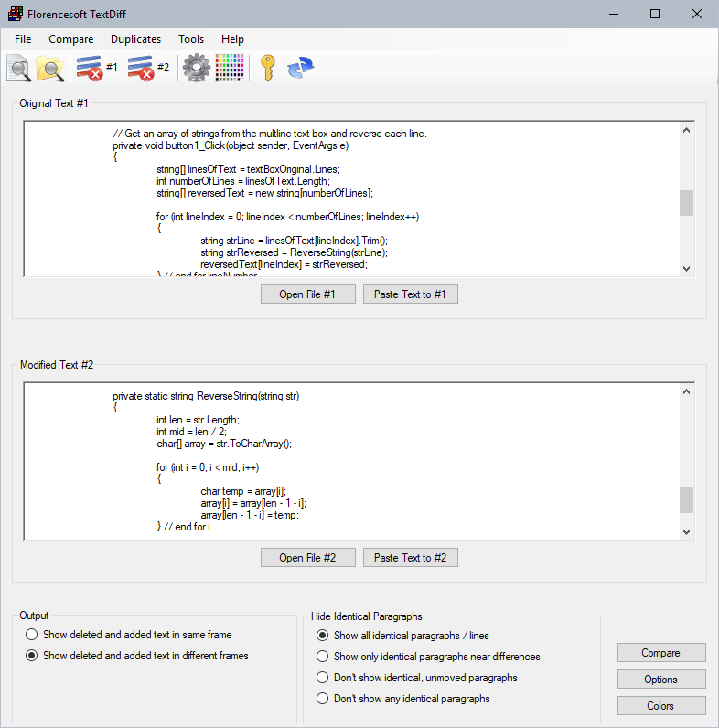This screenshot has height=728, width=719.
Task: Open the Tools menu
Action: coord(191,39)
